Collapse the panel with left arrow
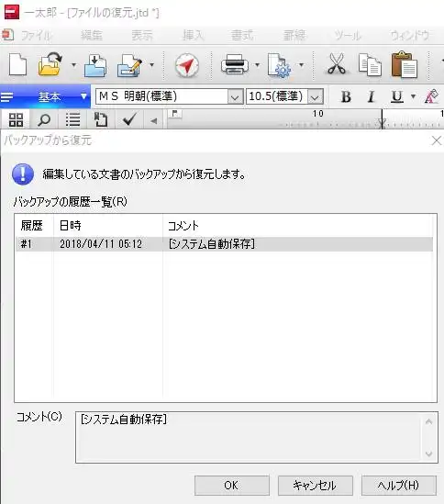This screenshot has height=504, width=444. (x=154, y=121)
